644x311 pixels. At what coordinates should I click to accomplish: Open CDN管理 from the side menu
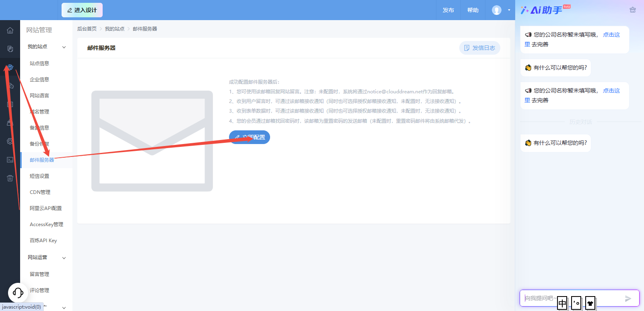[40, 192]
